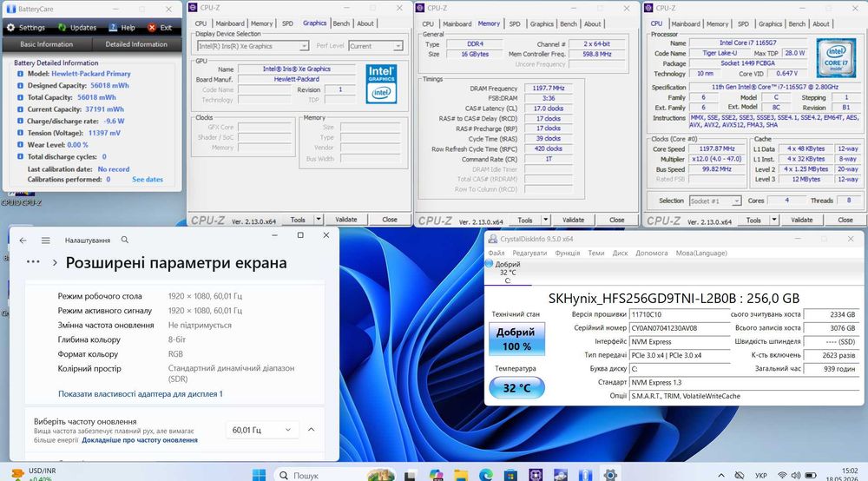The width and height of the screenshot is (868, 481).
Task: Open the USD/INR widget on the taskbar
Action: pos(33,474)
